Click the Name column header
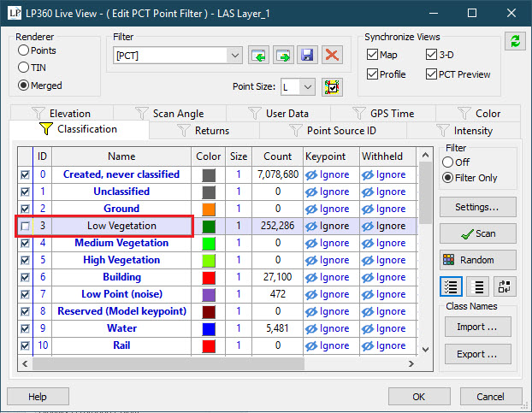The height and width of the screenshot is (413, 532). pos(121,156)
